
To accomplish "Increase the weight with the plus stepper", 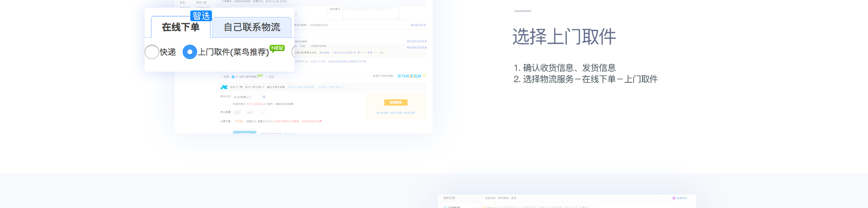I will [263, 112].
